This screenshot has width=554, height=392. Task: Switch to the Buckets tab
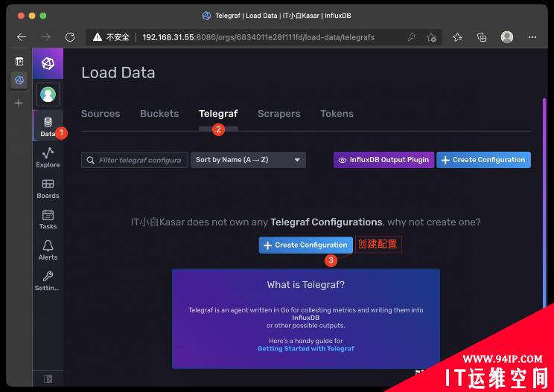coord(159,114)
